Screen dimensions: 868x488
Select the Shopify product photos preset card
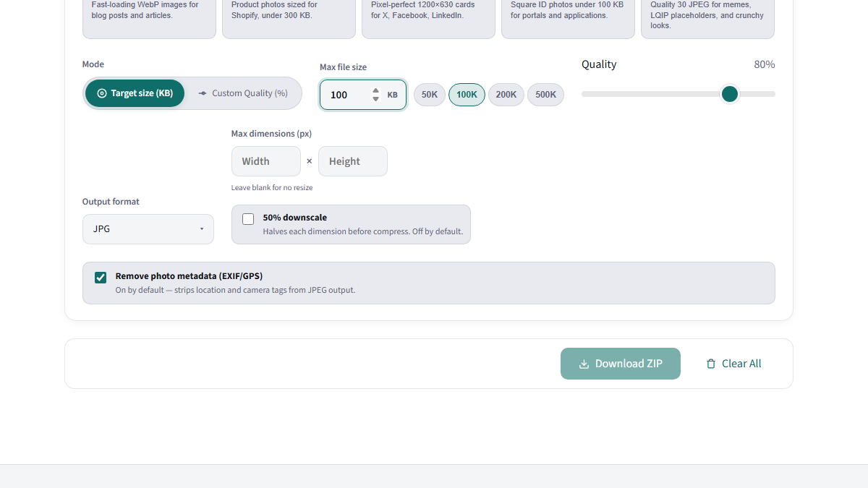(289, 19)
